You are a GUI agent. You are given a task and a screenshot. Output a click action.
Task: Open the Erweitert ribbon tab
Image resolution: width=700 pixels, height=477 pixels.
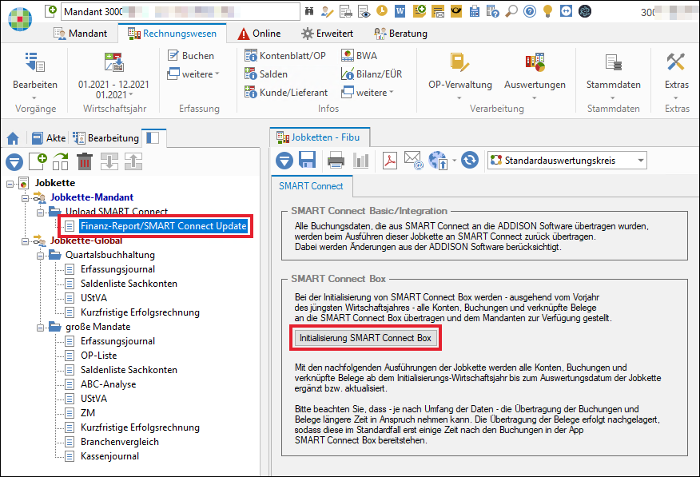[327, 33]
